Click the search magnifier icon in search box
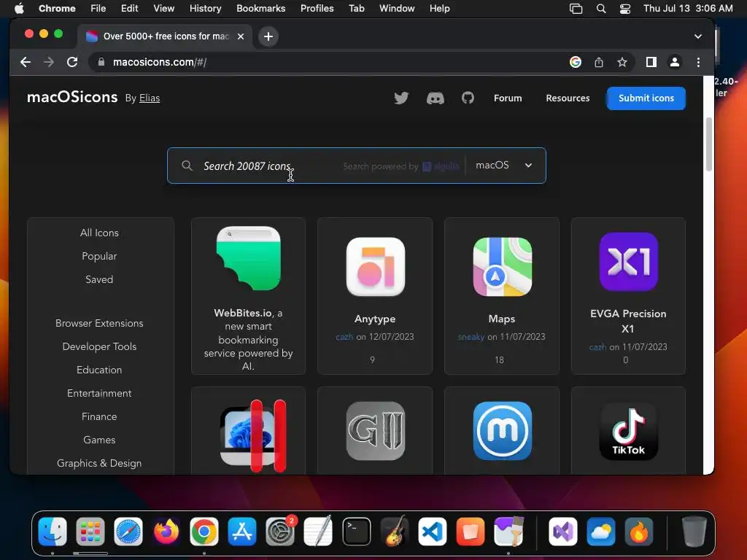Viewport: 747px width, 560px height. pyautogui.click(x=187, y=166)
